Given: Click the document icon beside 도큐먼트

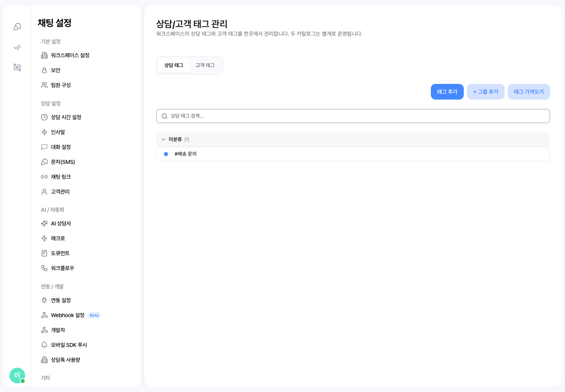Looking at the screenshot, I should [44, 253].
